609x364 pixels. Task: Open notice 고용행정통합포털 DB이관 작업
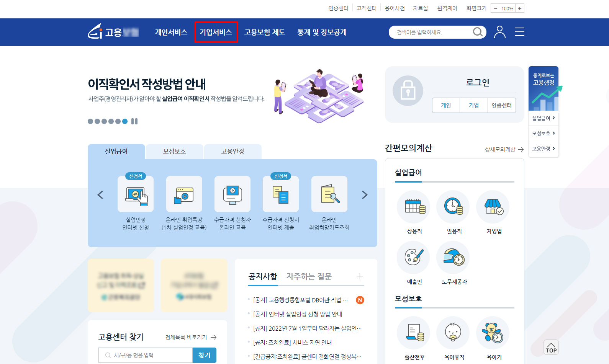(301, 300)
